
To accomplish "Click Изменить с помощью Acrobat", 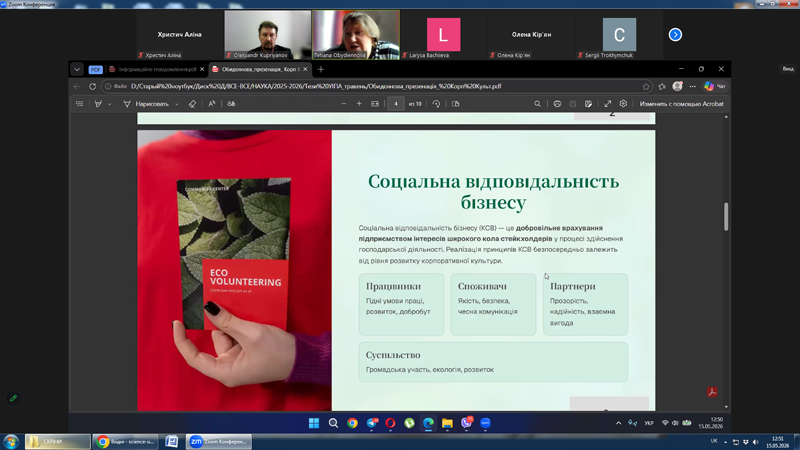I will click(681, 104).
